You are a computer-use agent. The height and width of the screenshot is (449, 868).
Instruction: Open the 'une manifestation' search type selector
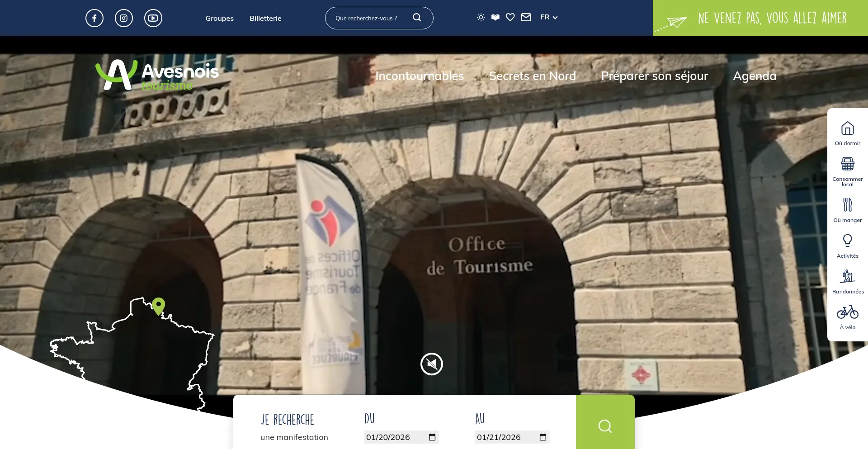tap(294, 437)
